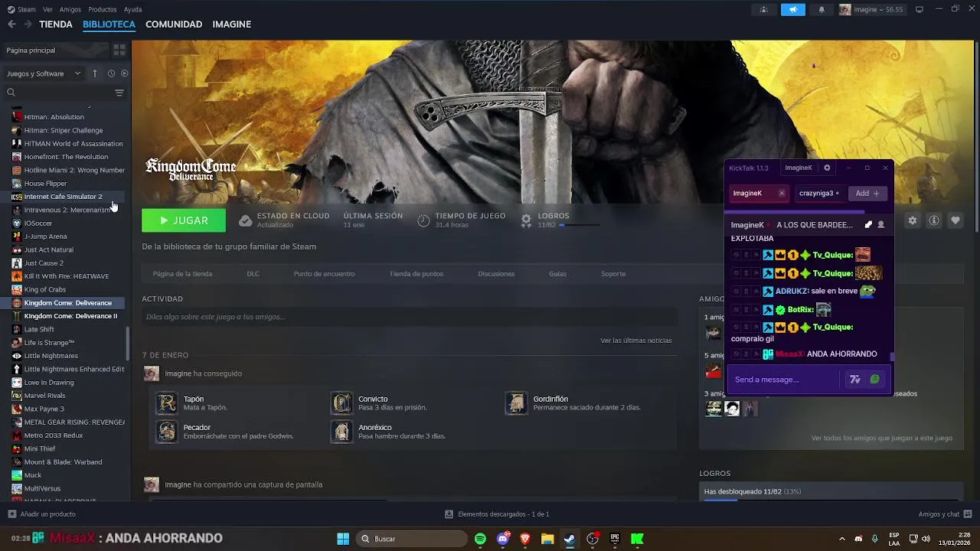Show recent games with the clock icon
Image resolution: width=980 pixels, height=551 pixels.
(x=111, y=73)
